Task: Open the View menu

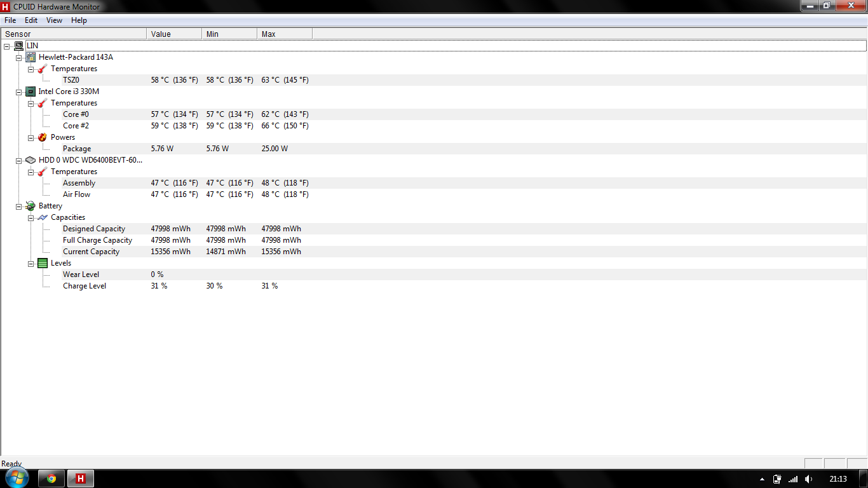Action: point(54,20)
